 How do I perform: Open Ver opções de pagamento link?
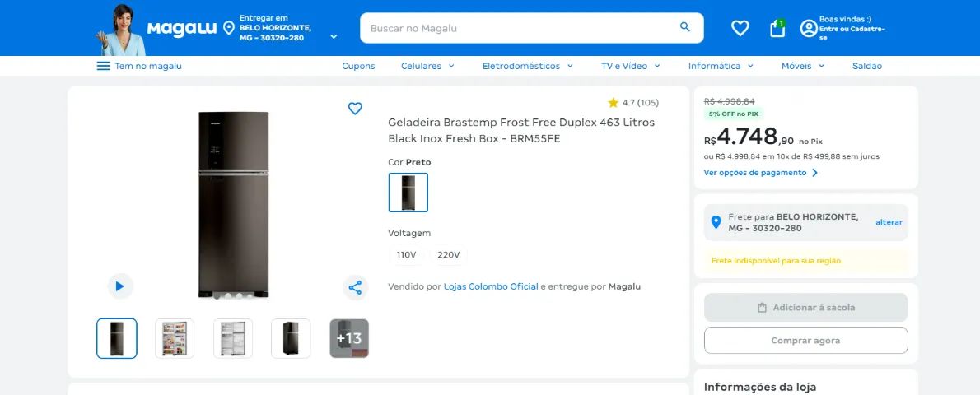click(755, 173)
